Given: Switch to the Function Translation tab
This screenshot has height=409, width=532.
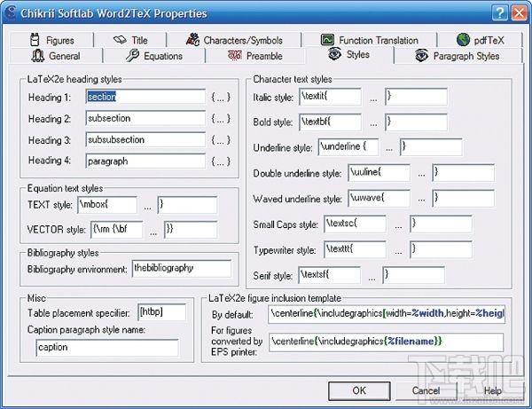Looking at the screenshot, I should [x=369, y=40].
